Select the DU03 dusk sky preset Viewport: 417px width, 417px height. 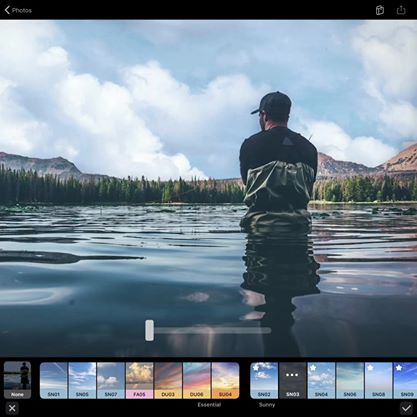click(168, 380)
